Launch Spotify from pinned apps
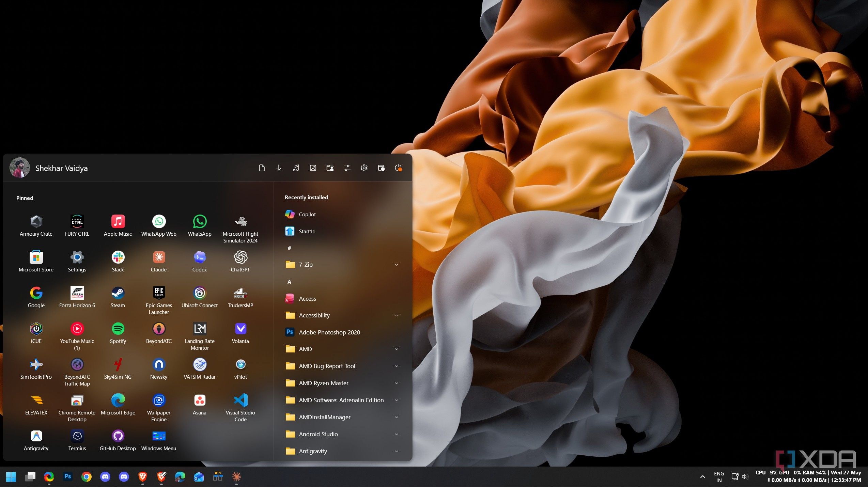This screenshot has height=487, width=868. 118,333
